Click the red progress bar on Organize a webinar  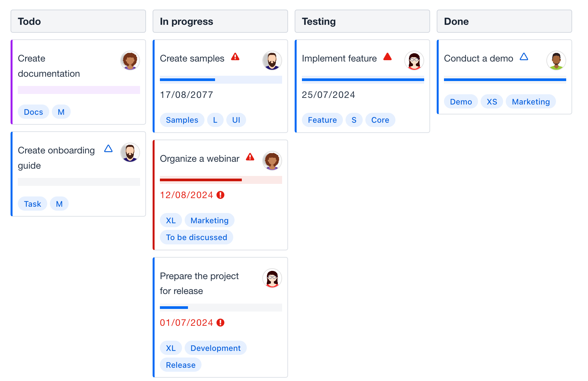click(201, 180)
